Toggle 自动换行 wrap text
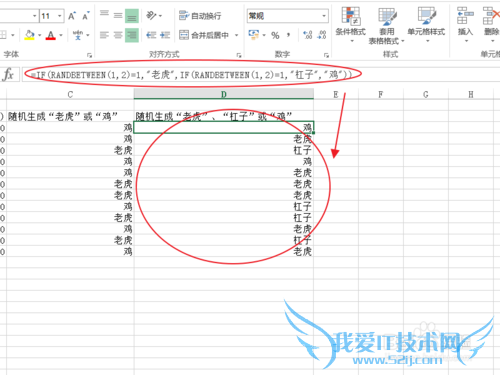This screenshot has width=500, height=375. click(x=200, y=15)
